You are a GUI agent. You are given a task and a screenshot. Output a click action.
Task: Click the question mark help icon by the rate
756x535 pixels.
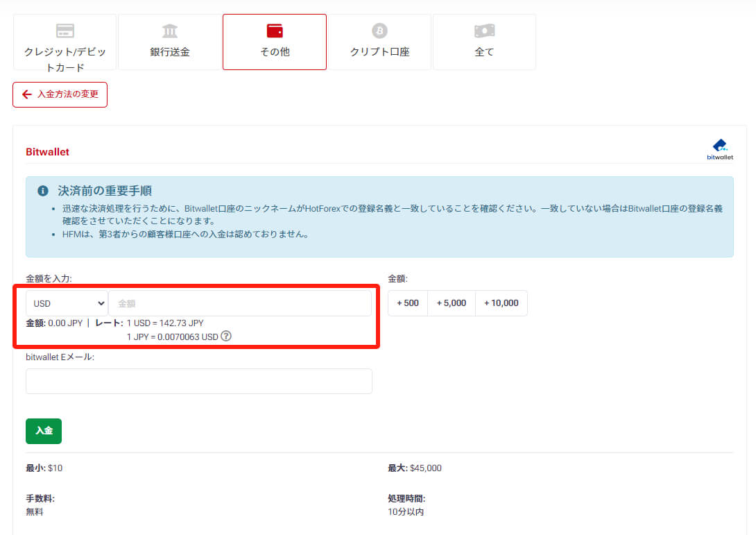[x=225, y=337]
